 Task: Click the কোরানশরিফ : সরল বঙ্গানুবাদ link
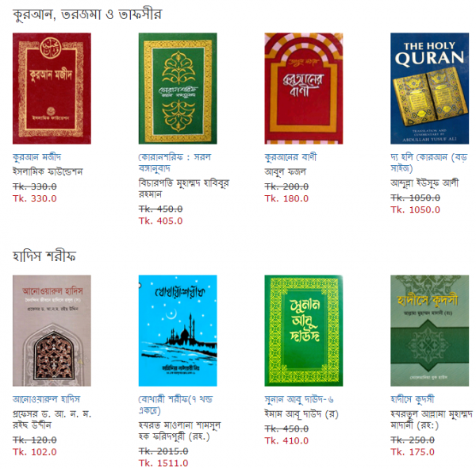click(x=175, y=163)
